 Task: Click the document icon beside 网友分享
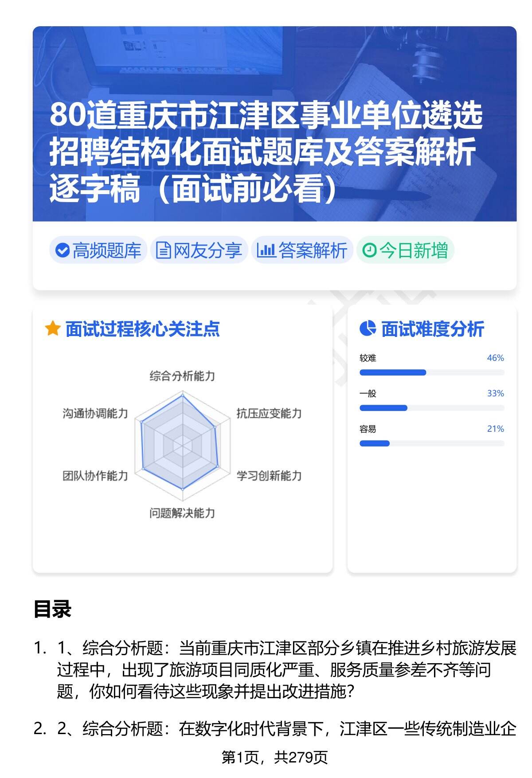163,250
